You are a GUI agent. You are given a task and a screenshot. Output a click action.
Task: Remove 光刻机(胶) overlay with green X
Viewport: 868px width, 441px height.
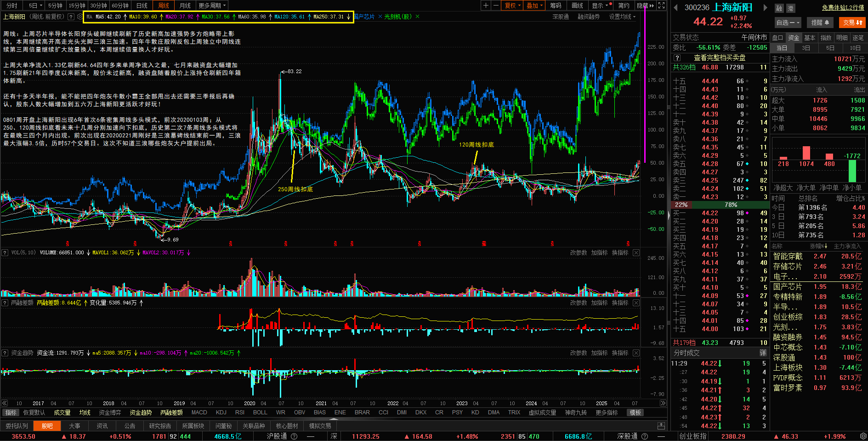click(x=417, y=17)
